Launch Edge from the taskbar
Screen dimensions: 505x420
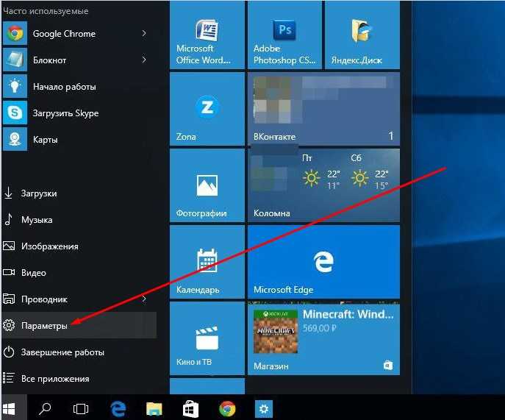(118, 409)
